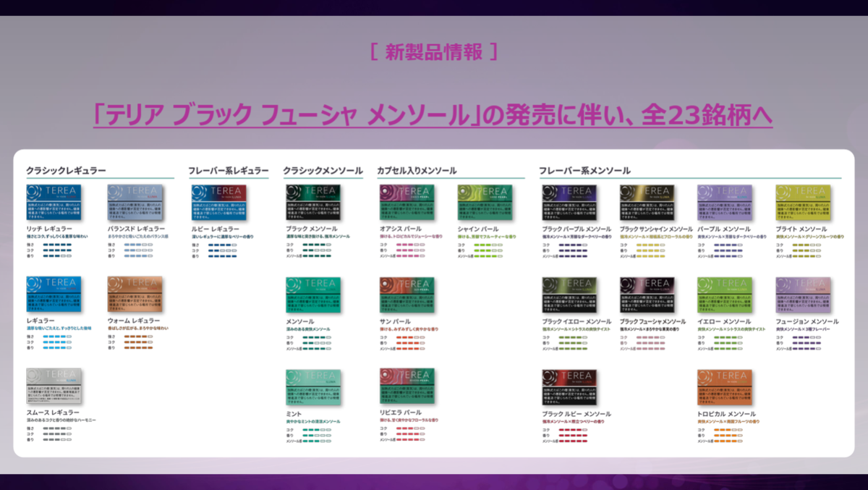Select the リビエラ パール product name
This screenshot has height=490, width=868.
click(x=401, y=413)
